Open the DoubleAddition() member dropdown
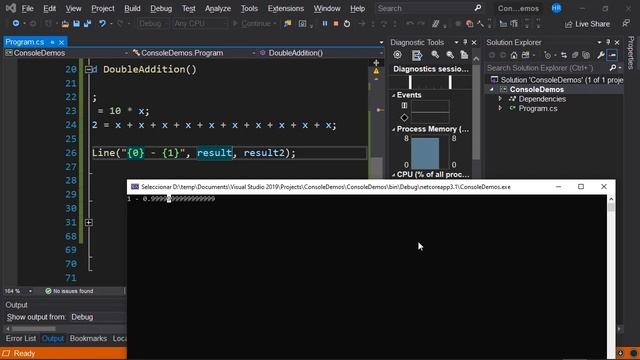The height and width of the screenshot is (360, 640). [321, 53]
